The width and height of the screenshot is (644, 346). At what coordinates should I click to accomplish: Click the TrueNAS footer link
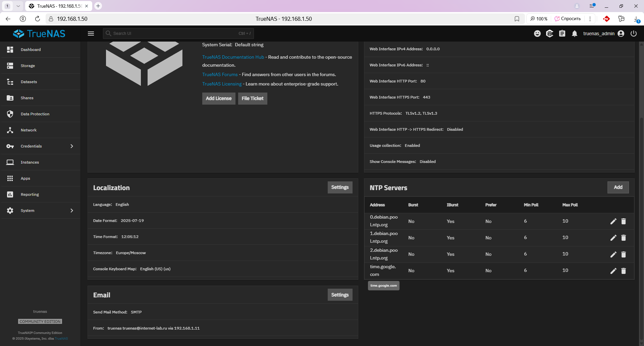[61, 339]
